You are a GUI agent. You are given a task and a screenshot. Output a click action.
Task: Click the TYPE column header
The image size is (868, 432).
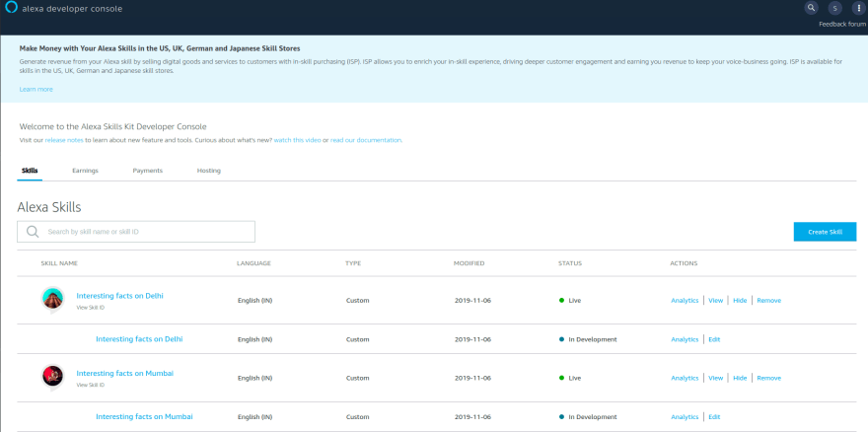coord(353,263)
